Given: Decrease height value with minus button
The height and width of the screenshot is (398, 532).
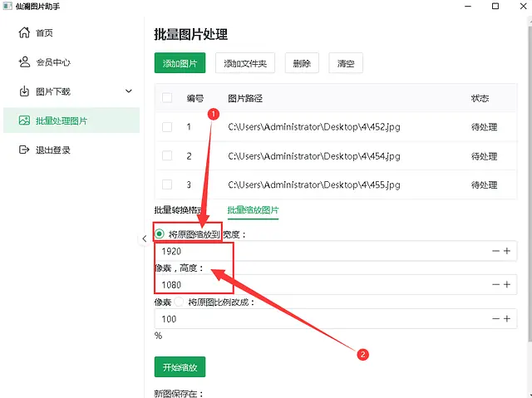Looking at the screenshot, I should point(495,284).
